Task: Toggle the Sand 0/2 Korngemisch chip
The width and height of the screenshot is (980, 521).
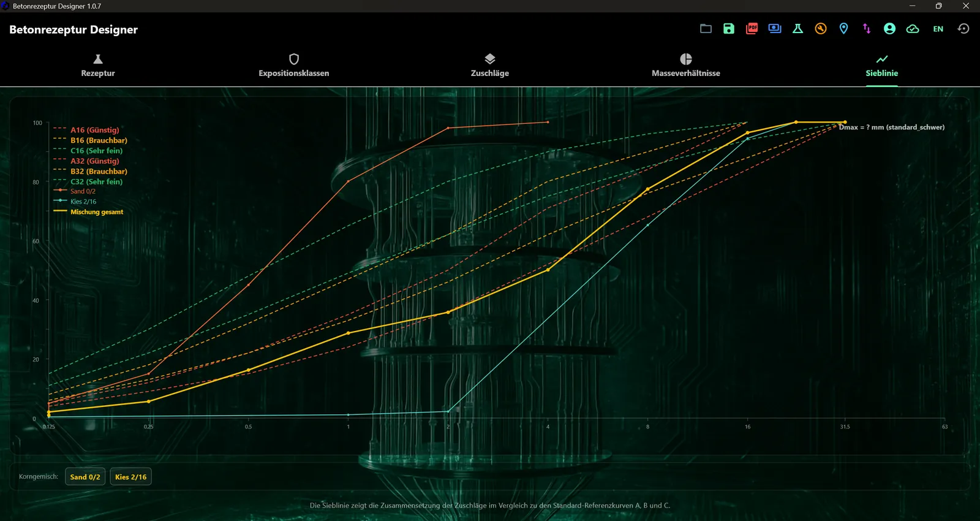Action: click(x=85, y=477)
